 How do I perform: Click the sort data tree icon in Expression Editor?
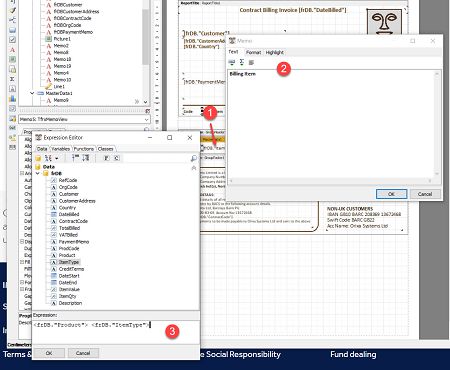tap(48, 158)
